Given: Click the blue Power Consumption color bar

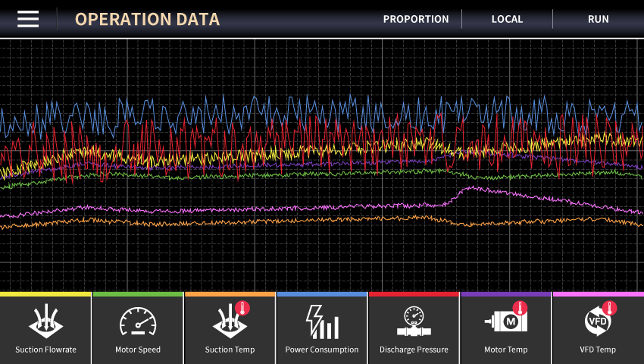Looking at the screenshot, I should 322,294.
